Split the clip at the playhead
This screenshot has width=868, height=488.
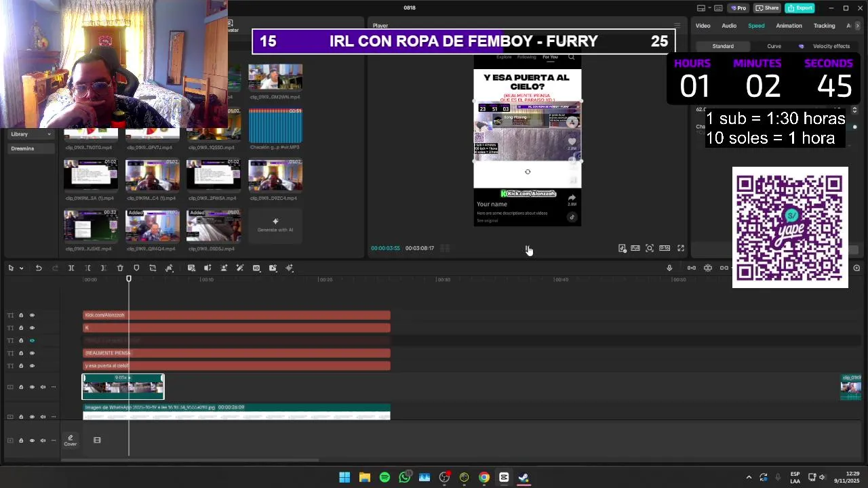[x=71, y=268]
